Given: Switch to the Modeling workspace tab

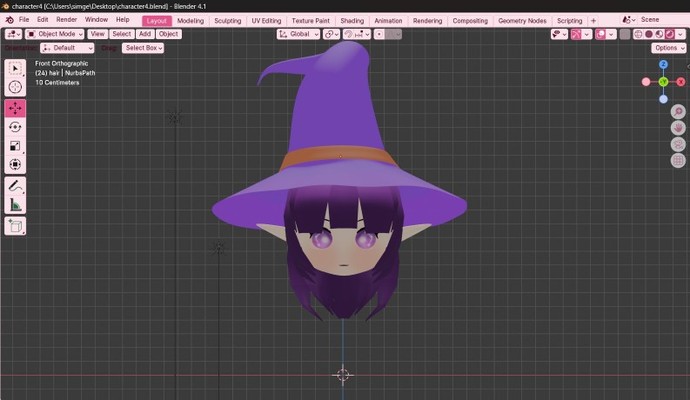Looking at the screenshot, I should pyautogui.click(x=191, y=21).
